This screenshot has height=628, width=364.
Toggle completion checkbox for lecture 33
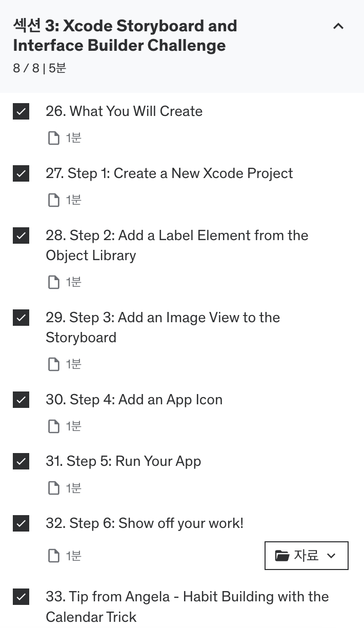coord(21,597)
